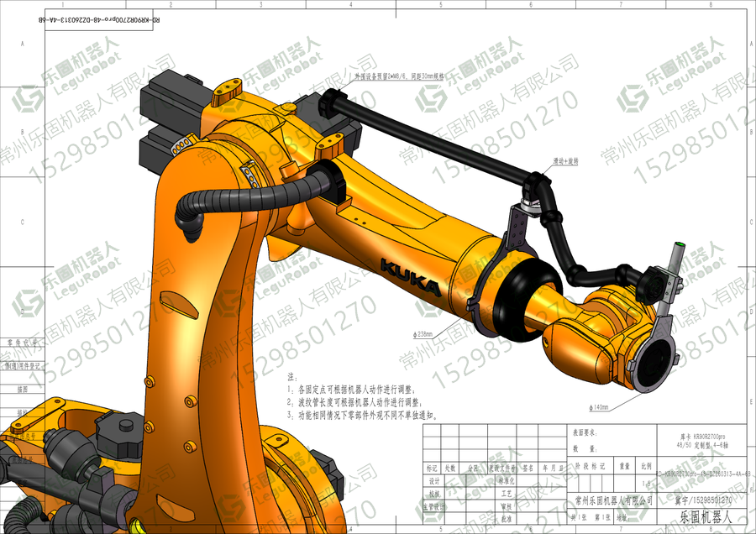Select the 'φ238mm' diameter dimension
756x534 pixels.
click(423, 334)
